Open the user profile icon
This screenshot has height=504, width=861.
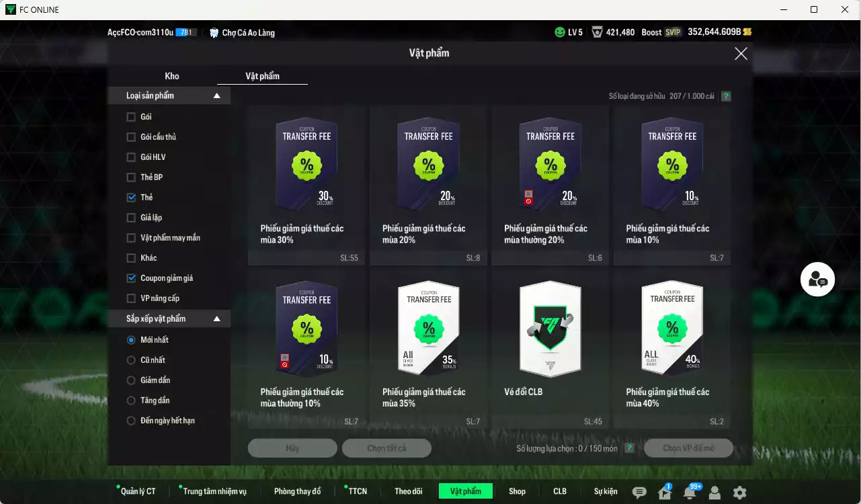(714, 493)
